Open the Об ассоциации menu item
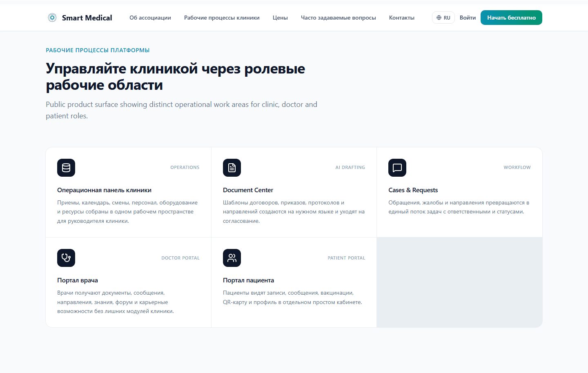 coord(150,18)
